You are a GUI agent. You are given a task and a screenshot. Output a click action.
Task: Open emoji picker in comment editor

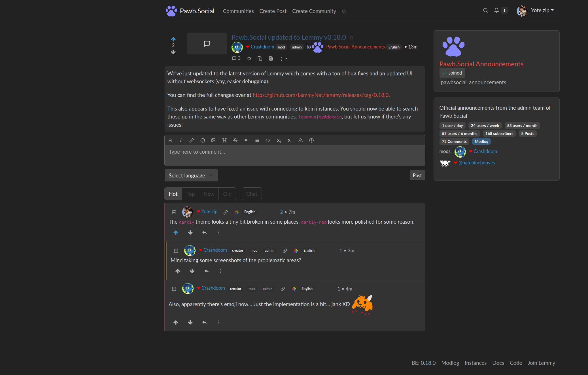203,140
